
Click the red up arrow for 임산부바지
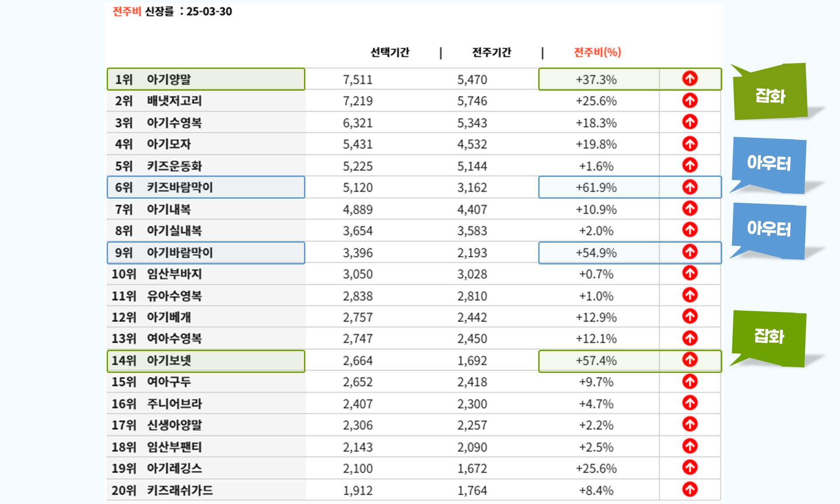click(689, 273)
